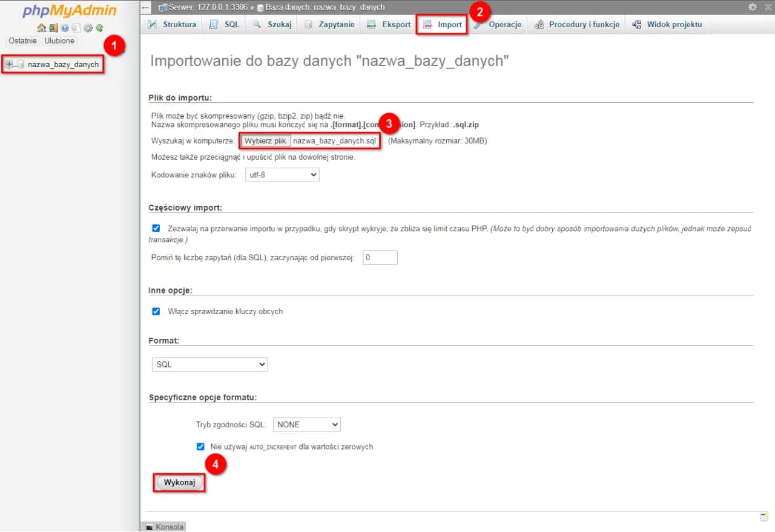775x532 pixels.
Task: Open the 'Tryb zgodności SQL' dropdown
Action: click(307, 425)
